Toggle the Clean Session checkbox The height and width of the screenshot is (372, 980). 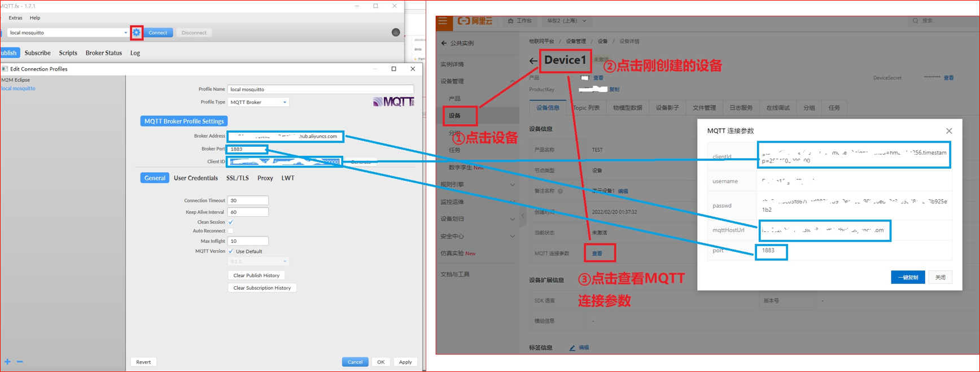click(x=230, y=222)
